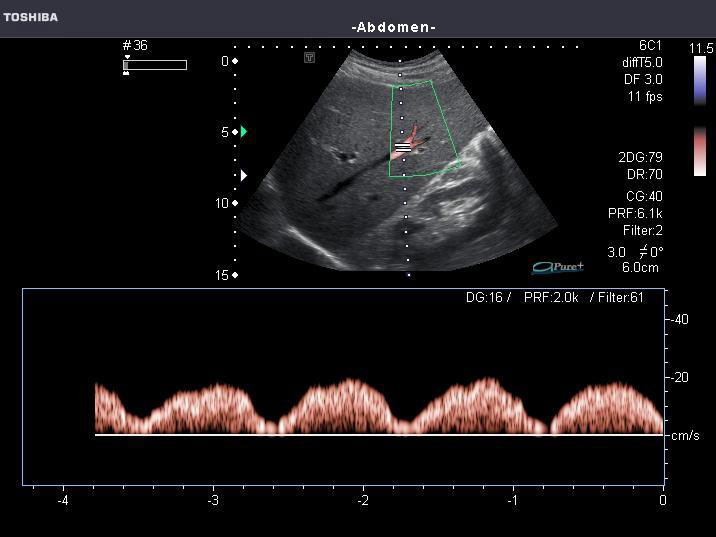Click the depth 0 diamond marker

coord(236,61)
